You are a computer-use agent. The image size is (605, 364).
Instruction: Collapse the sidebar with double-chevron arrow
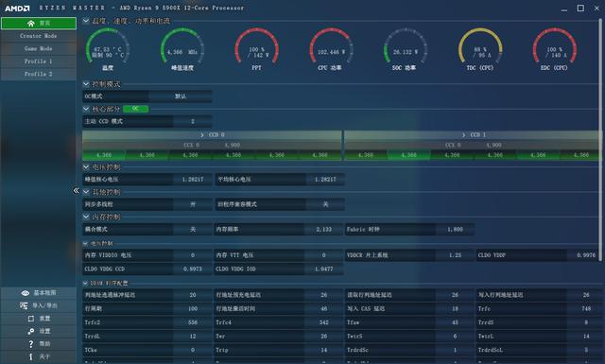[x=76, y=190]
